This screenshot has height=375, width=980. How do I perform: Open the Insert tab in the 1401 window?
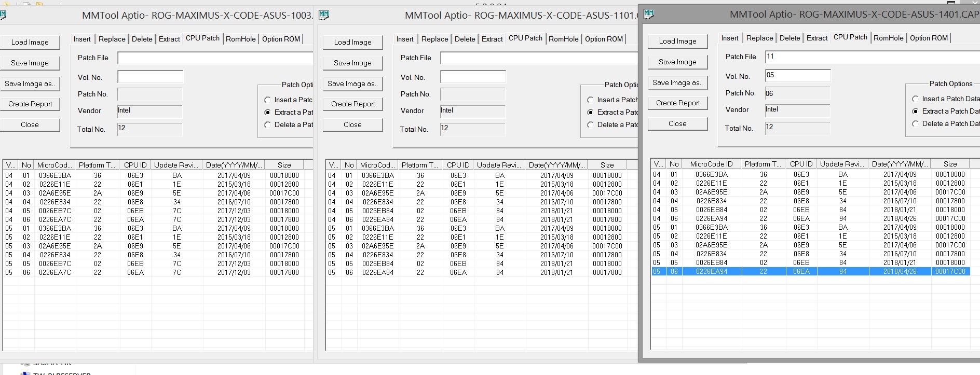tap(730, 38)
